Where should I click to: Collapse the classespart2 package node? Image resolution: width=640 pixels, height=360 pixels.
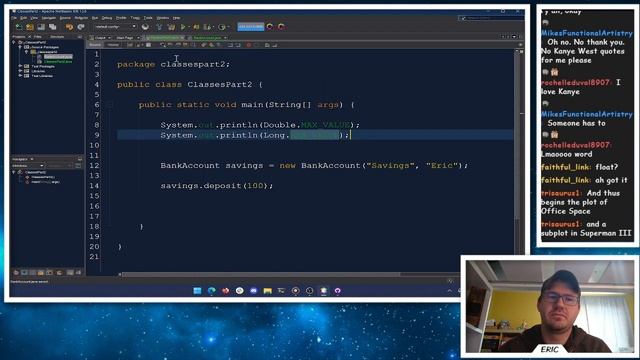pos(27,52)
